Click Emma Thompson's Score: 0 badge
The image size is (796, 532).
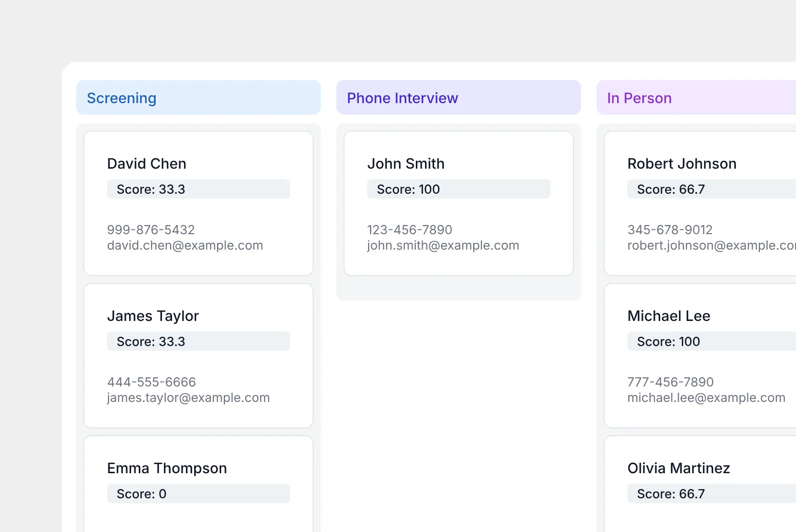(199, 493)
